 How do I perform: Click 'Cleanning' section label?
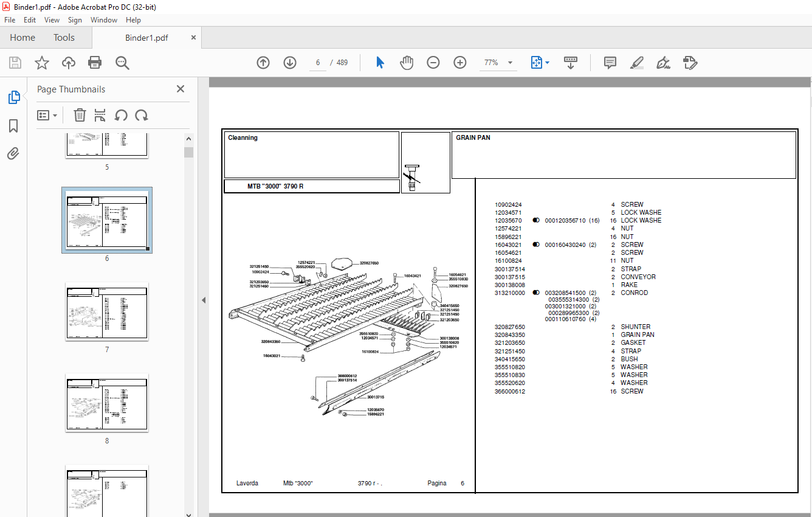tap(243, 138)
